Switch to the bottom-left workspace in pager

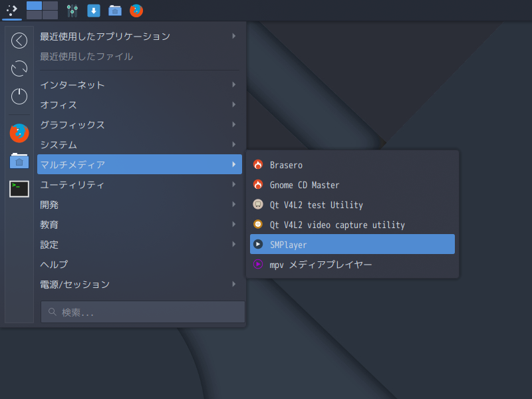[35, 15]
